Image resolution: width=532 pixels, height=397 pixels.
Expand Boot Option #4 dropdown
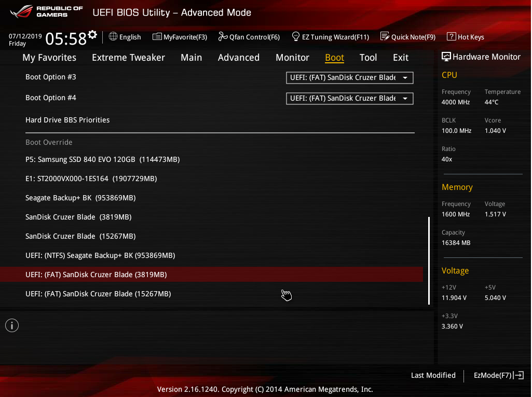point(349,99)
